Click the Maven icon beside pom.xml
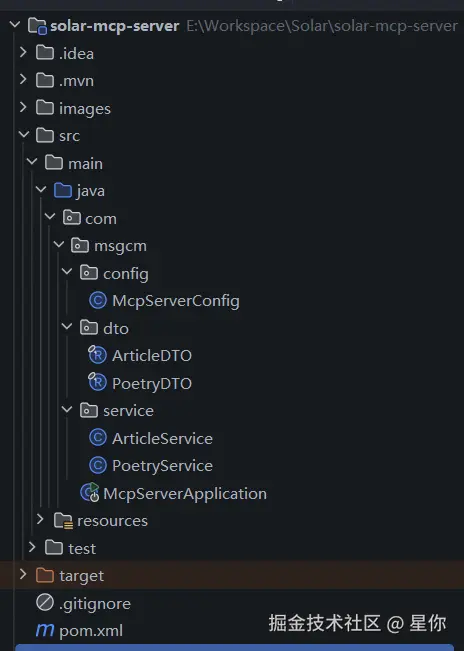 pos(45,630)
